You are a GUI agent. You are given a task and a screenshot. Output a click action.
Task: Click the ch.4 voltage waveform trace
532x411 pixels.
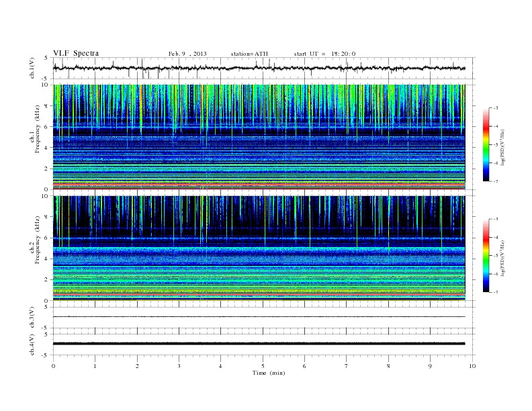pos(259,344)
